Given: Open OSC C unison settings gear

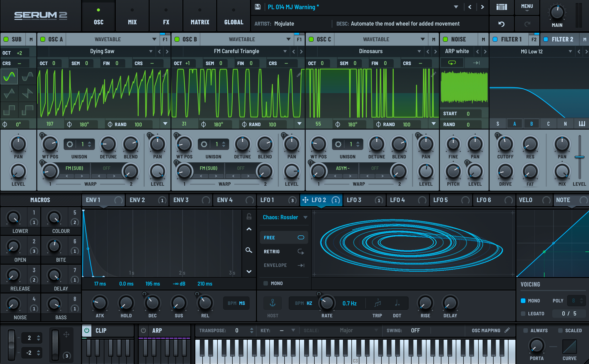Looking at the screenshot, I should click(338, 144).
